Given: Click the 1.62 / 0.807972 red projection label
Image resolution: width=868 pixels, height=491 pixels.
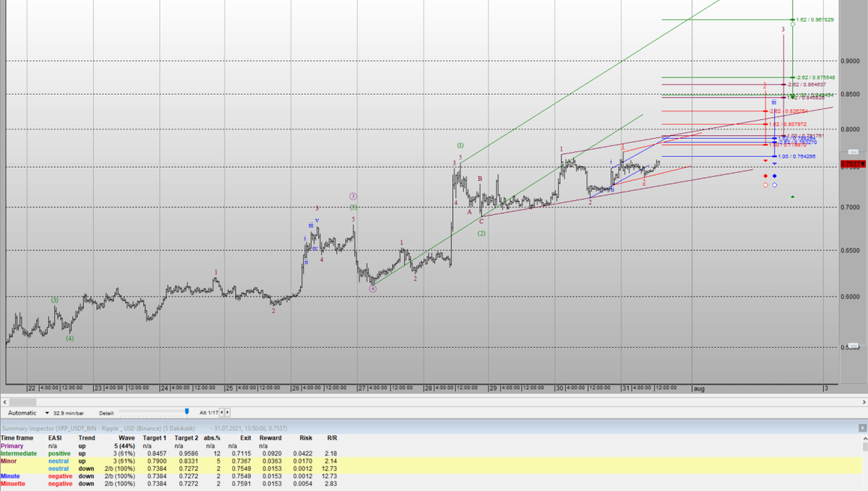Looking at the screenshot, I should coord(788,124).
